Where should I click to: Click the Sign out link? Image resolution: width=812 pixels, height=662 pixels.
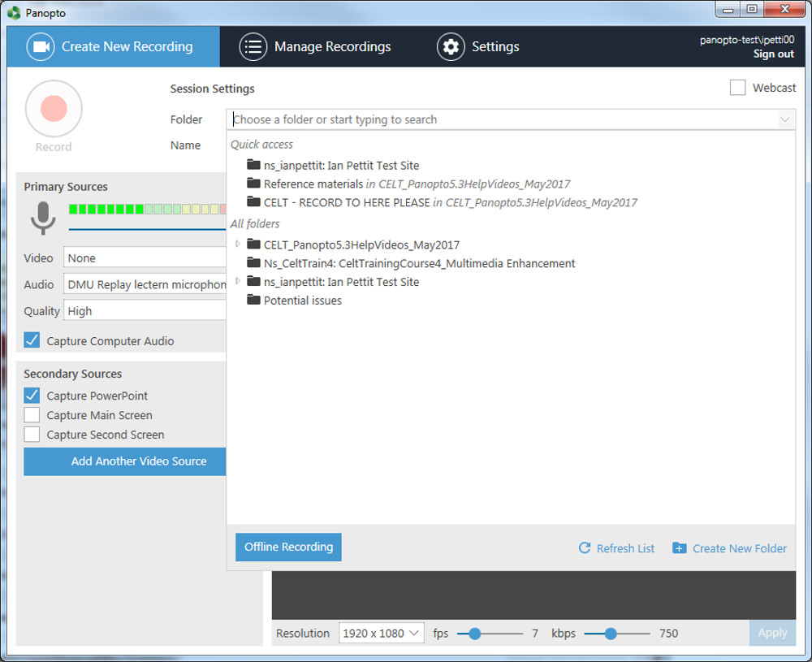pyautogui.click(x=773, y=54)
